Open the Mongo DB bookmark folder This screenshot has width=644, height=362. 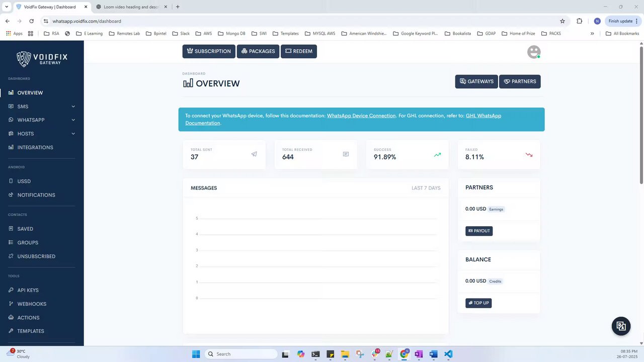pyautogui.click(x=231, y=34)
